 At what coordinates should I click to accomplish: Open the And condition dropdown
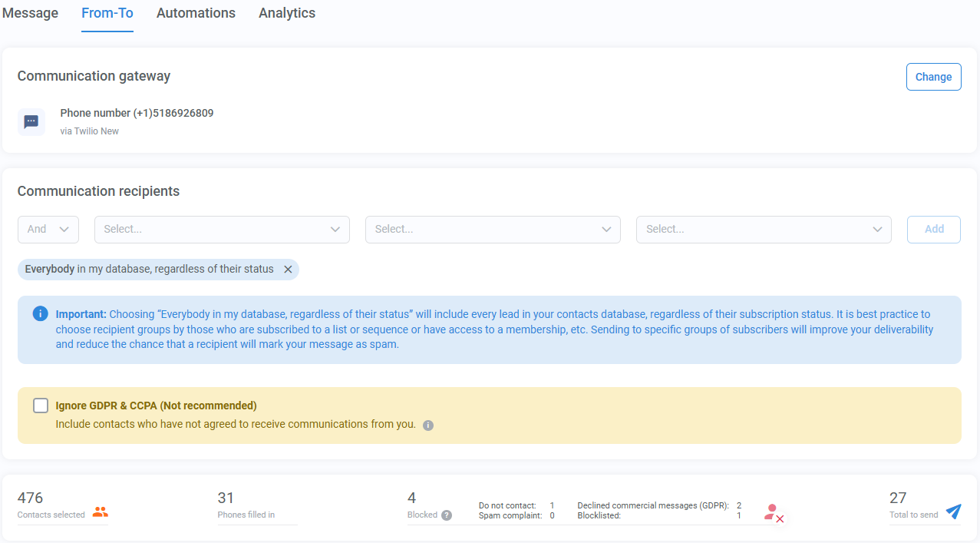point(48,229)
